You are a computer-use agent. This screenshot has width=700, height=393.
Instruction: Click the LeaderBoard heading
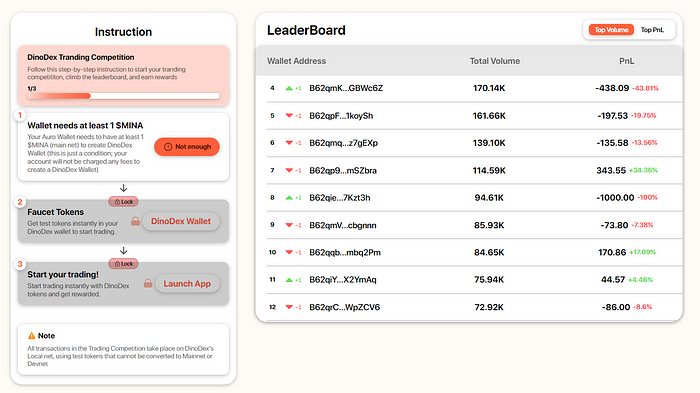[306, 30]
